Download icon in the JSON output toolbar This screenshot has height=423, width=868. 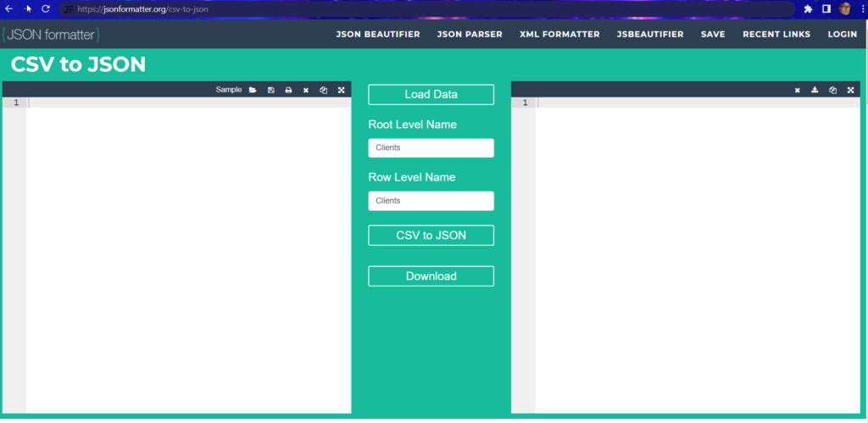pyautogui.click(x=815, y=90)
